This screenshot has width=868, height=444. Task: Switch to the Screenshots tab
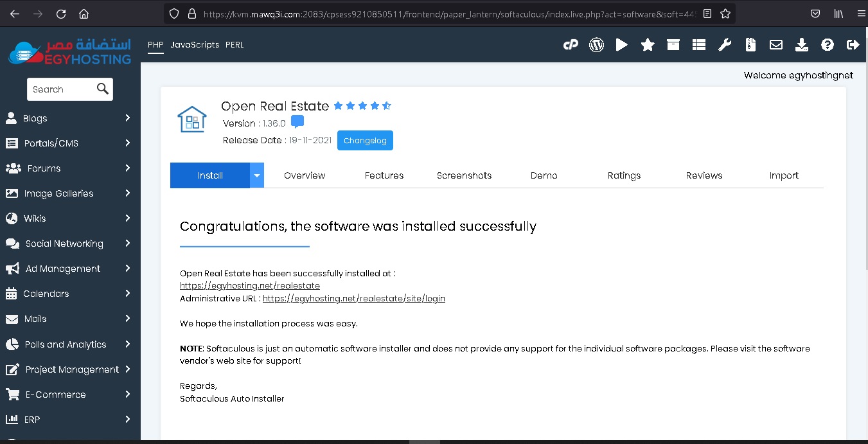coord(464,175)
